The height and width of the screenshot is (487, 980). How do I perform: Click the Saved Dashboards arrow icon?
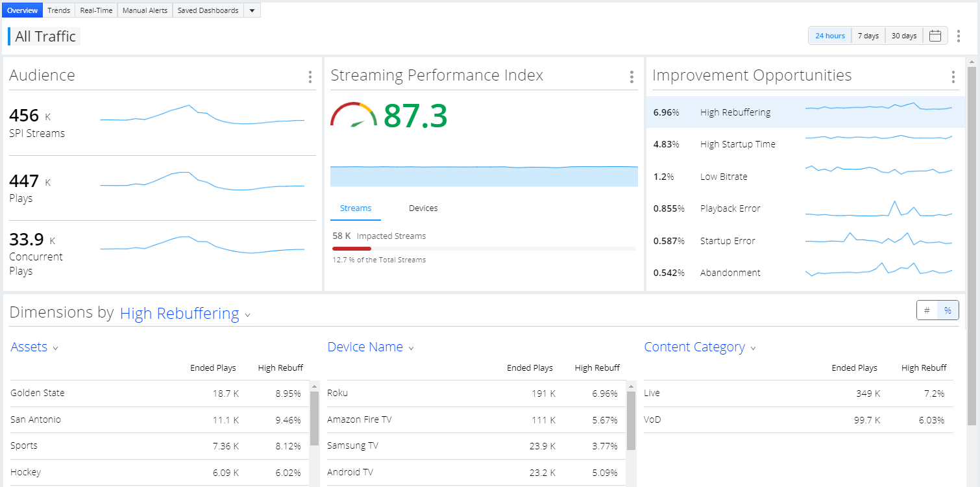[x=252, y=10]
